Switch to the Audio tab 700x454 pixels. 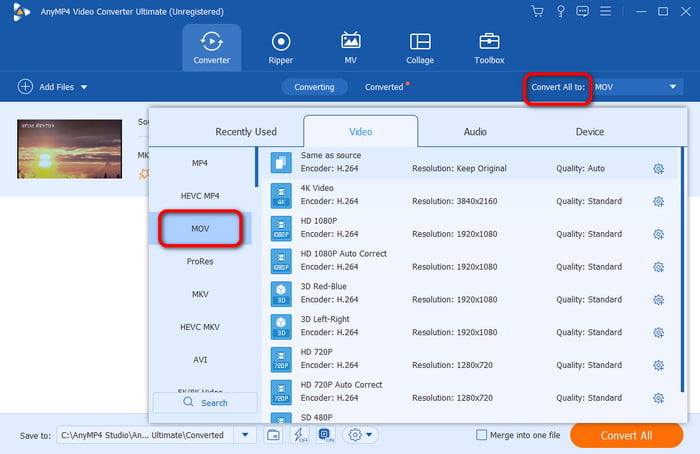(475, 132)
